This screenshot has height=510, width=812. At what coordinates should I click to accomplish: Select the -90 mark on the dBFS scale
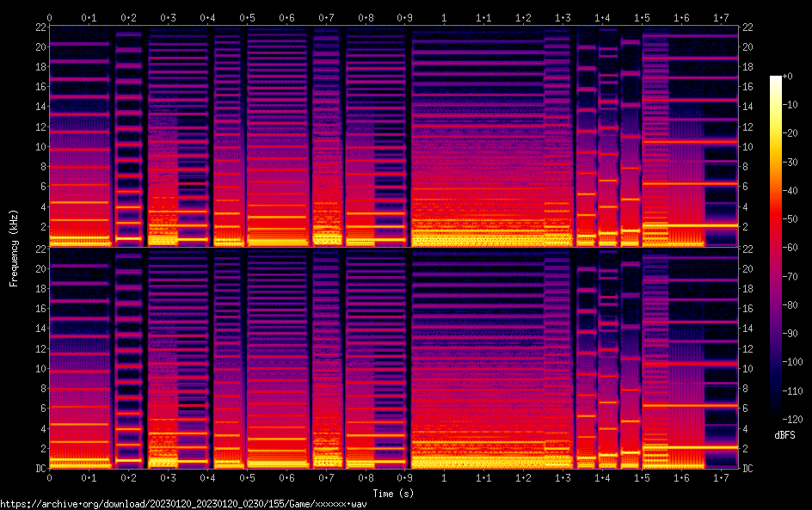coord(787,334)
